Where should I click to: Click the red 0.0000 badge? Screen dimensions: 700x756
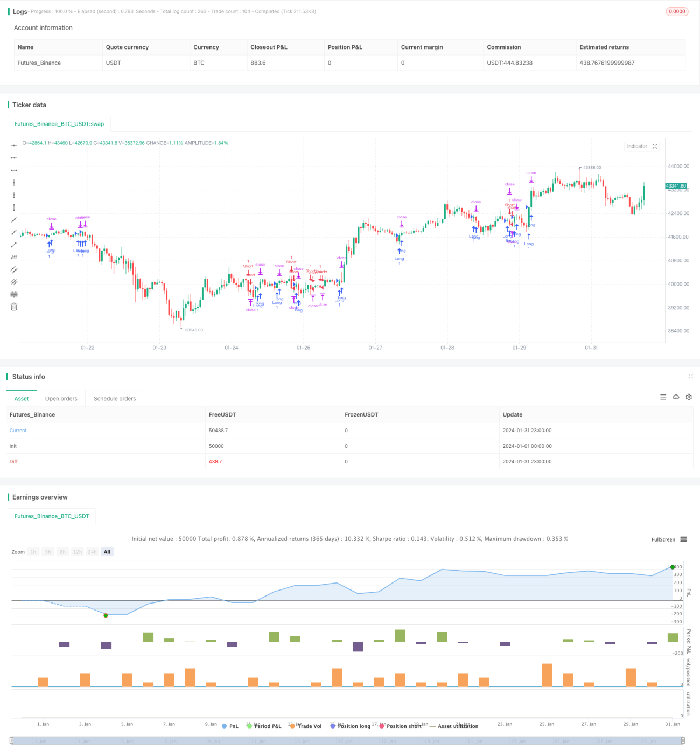pyautogui.click(x=677, y=11)
